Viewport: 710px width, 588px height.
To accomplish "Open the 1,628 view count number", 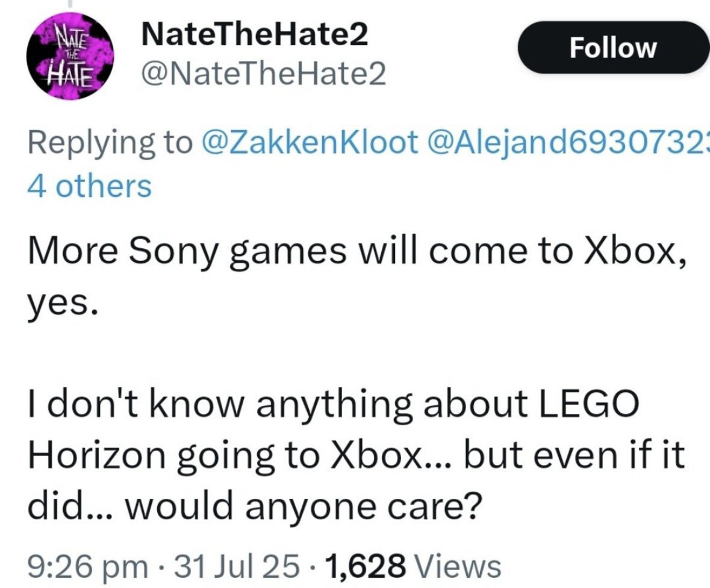I will coord(363,566).
